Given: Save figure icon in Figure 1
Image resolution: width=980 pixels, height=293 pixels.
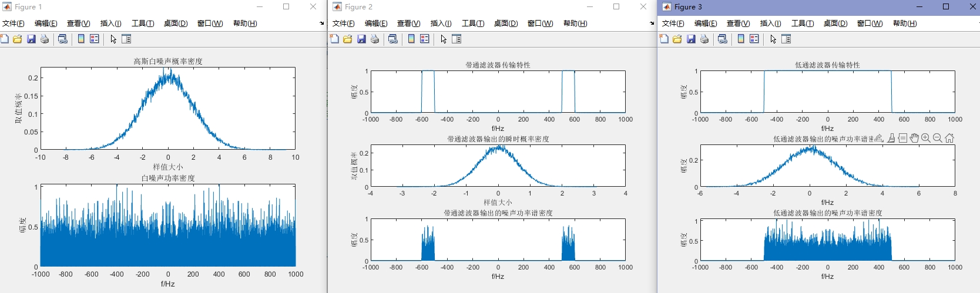Looking at the screenshot, I should 31,39.
